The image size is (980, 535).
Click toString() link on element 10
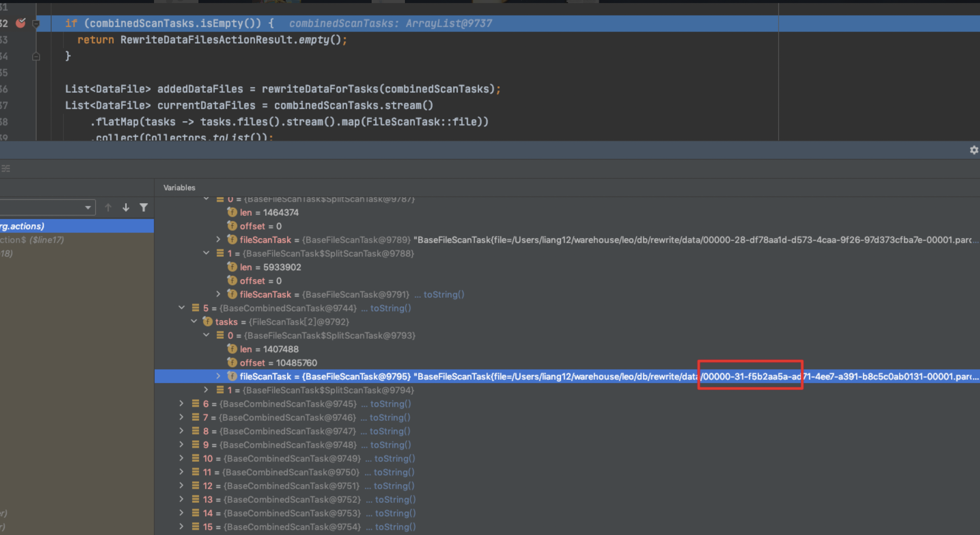pos(394,458)
